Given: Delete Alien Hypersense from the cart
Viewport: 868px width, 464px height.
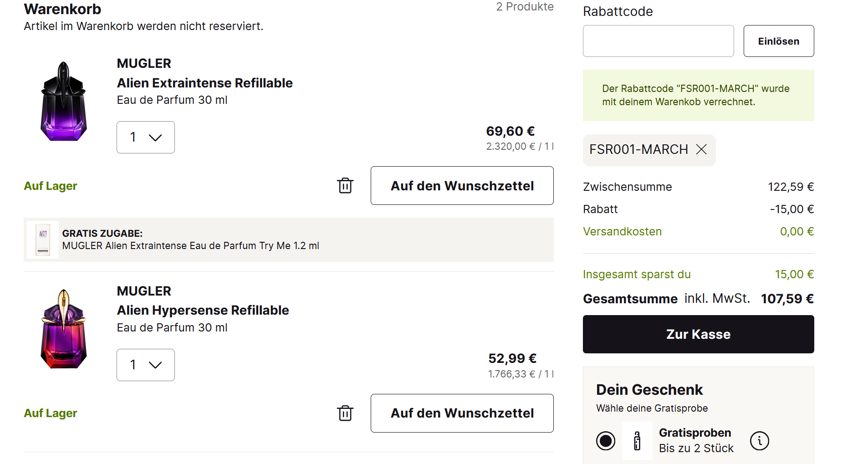Looking at the screenshot, I should pyautogui.click(x=345, y=413).
